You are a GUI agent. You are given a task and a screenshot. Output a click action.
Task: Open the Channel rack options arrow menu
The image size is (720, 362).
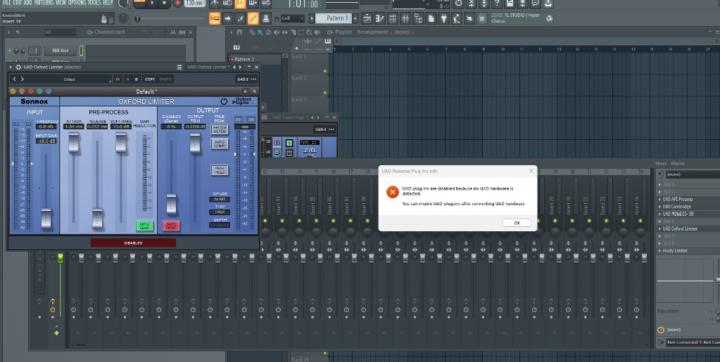[9, 32]
